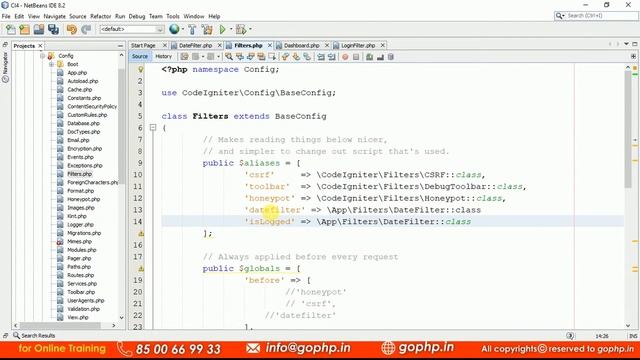Open the browser selection dropdown arrow

[x=182, y=29]
